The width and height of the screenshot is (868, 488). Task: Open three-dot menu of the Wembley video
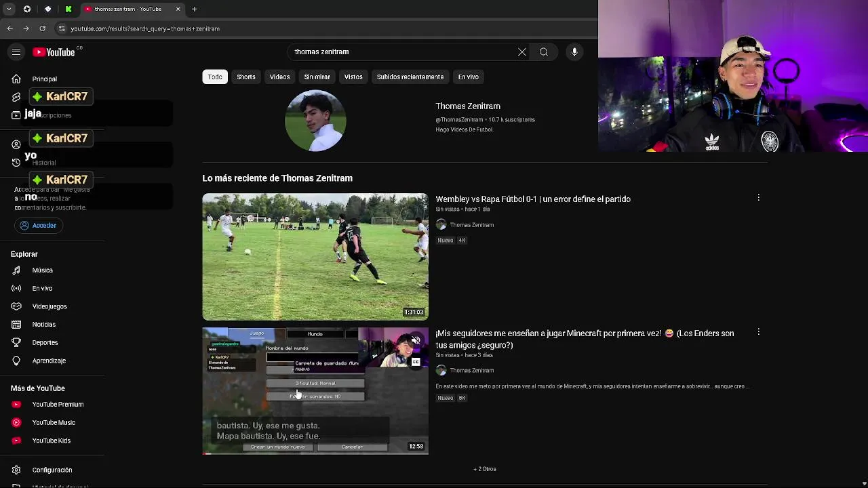758,198
